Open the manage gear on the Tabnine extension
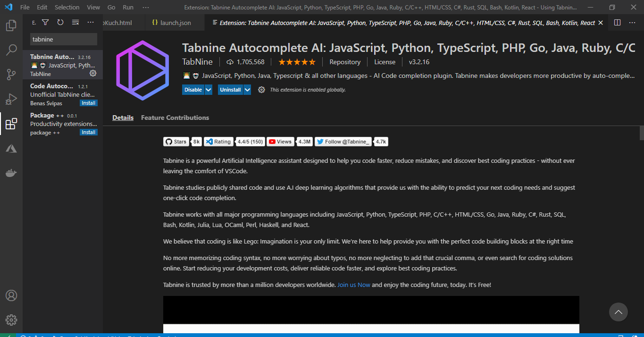The width and height of the screenshot is (644, 337). point(93,74)
